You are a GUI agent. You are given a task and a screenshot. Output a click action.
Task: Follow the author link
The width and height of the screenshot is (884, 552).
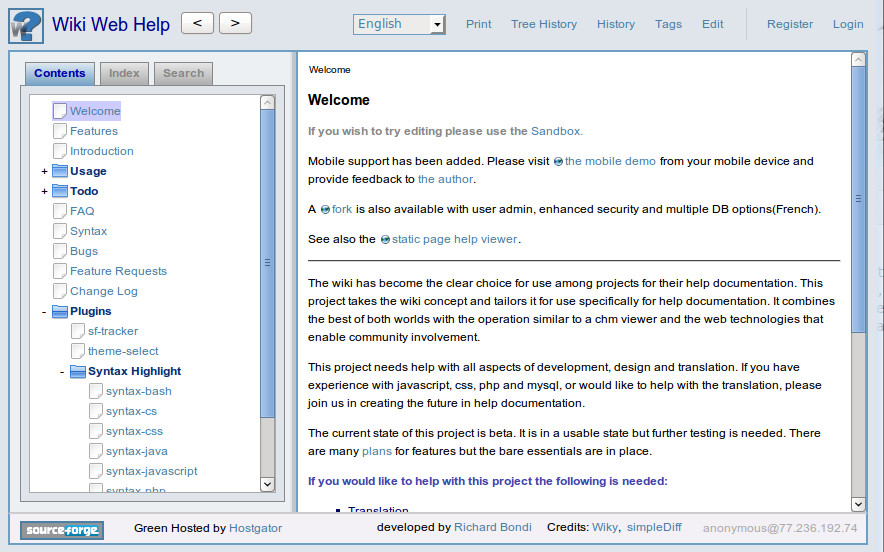pyautogui.click(x=445, y=179)
